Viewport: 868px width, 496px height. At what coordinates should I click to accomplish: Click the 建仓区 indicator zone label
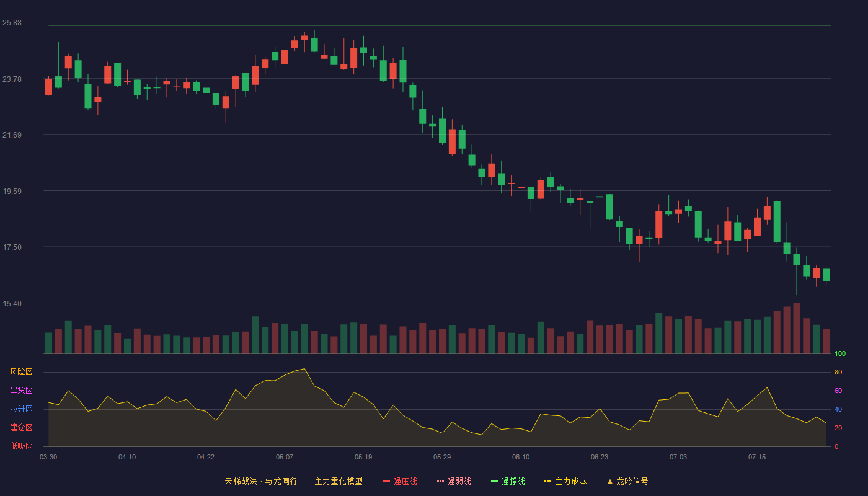21,428
